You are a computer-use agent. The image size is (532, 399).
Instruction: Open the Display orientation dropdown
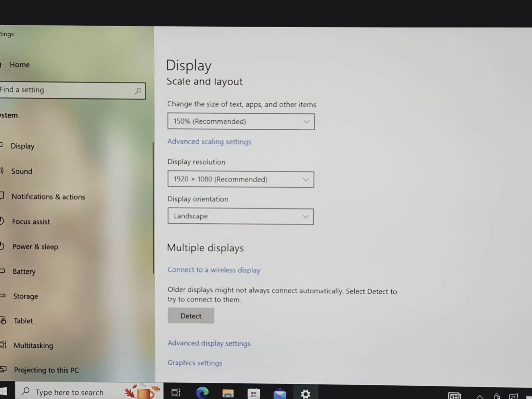[240, 216]
